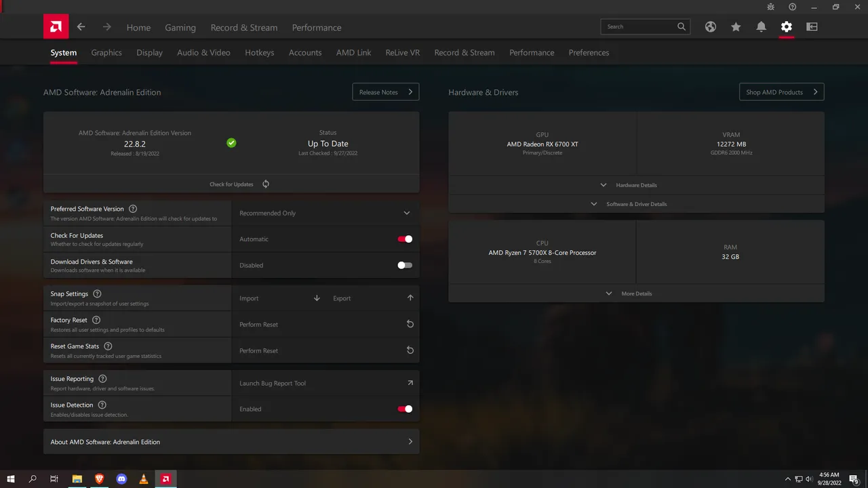The height and width of the screenshot is (488, 868).
Task: Open Hotkeys tab
Action: pos(260,52)
